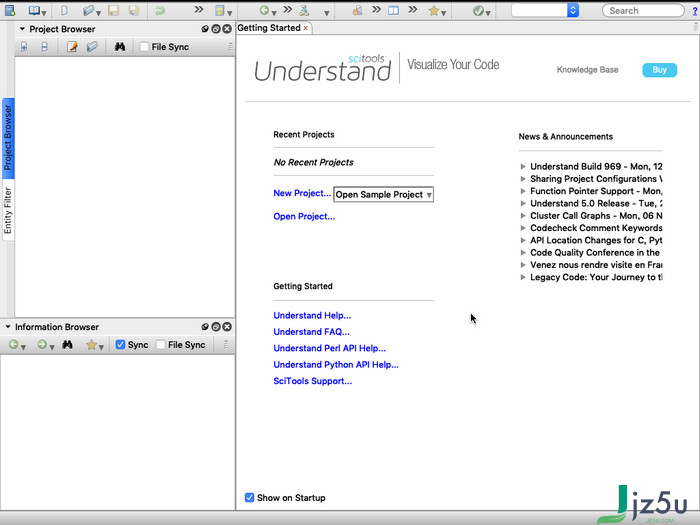Click Collapse All icon in Project Browser
The height and width of the screenshot is (525, 700).
[44, 46]
